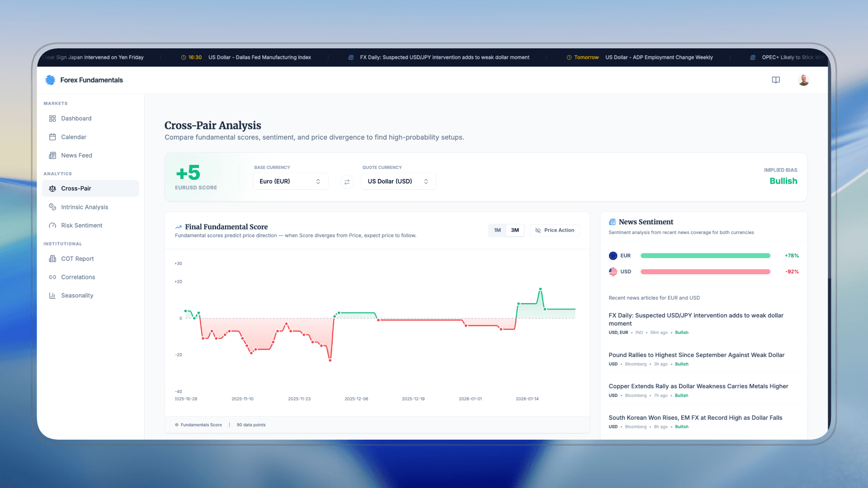Viewport: 868px width, 488px height.
Task: Enable the 3M timeframe toggle
Action: click(514, 230)
